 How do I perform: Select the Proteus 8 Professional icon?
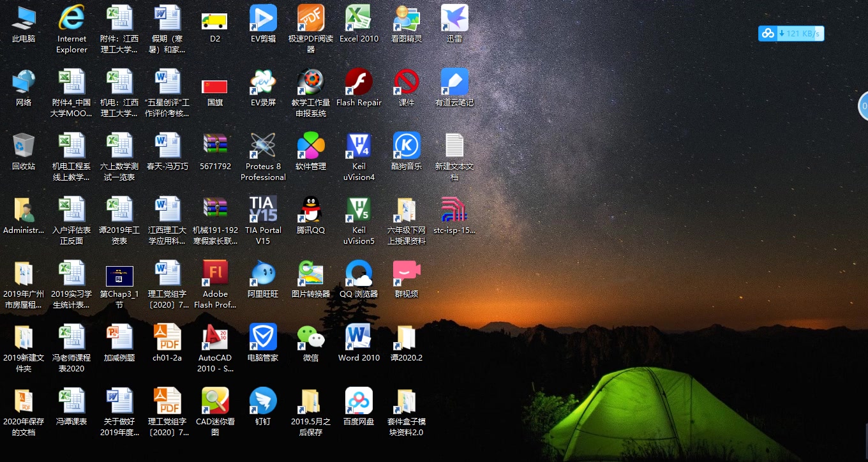pos(263,145)
